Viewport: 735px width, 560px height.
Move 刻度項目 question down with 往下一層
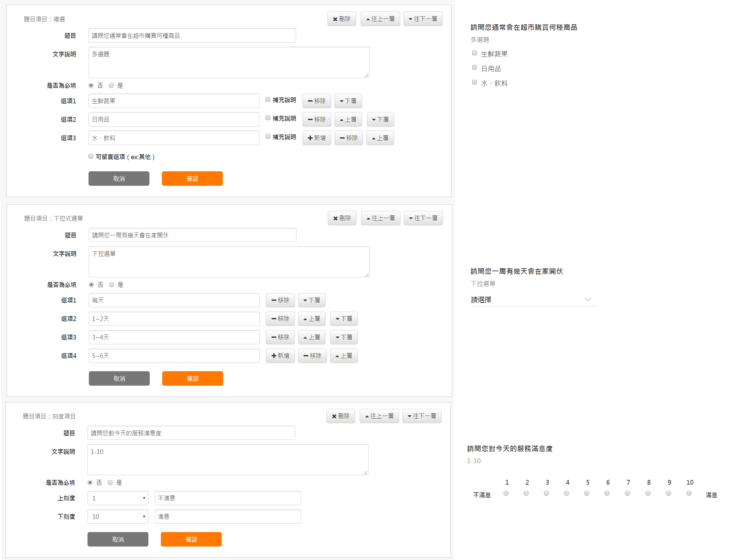pos(422,416)
